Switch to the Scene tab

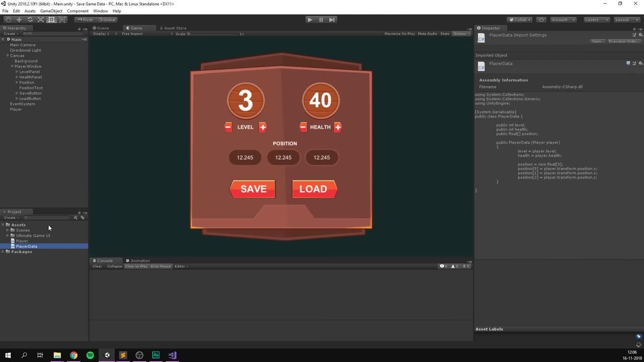click(101, 28)
